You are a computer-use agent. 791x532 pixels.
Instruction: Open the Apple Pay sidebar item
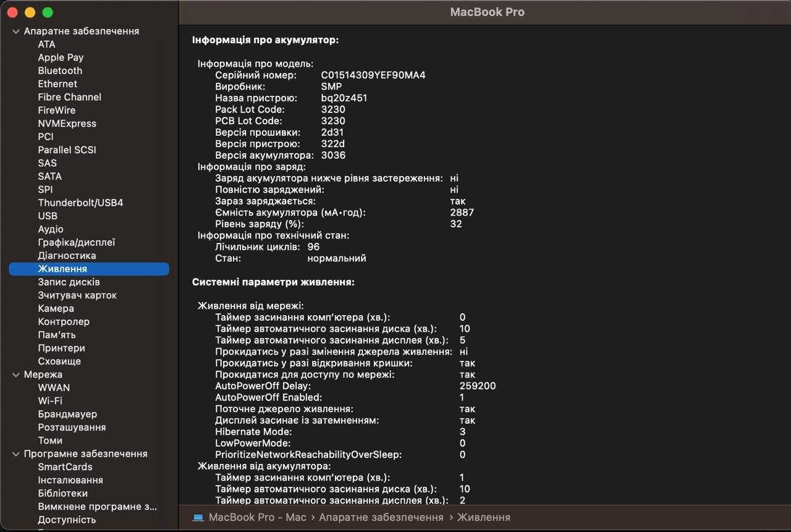click(61, 57)
